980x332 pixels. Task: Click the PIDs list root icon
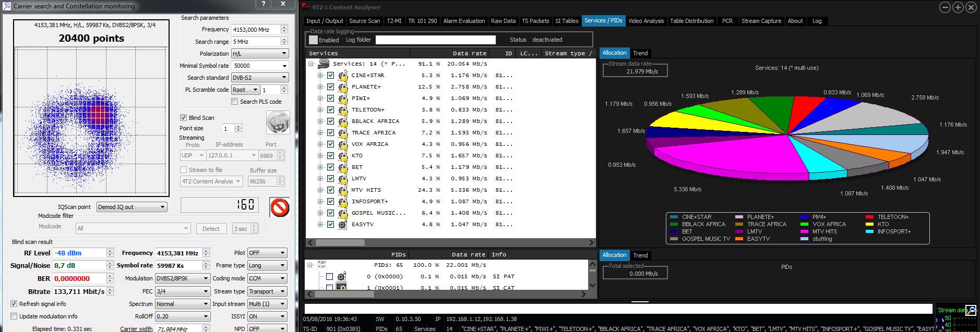322,265
